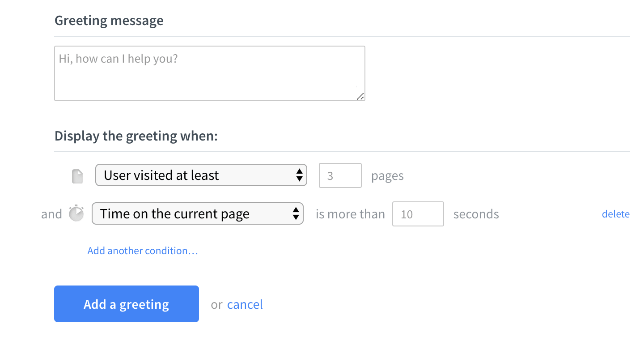This screenshot has height=358, width=644.
Task: Click the 'is more than' label text
Action: (x=350, y=214)
